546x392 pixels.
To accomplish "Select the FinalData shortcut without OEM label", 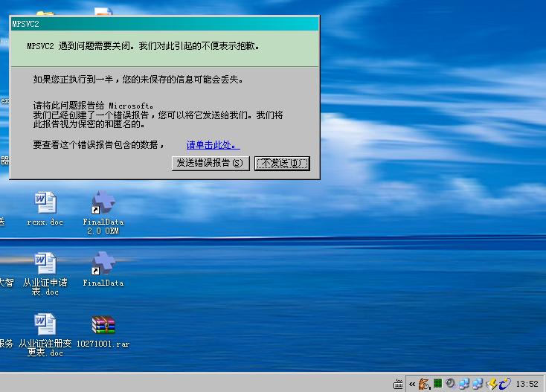I will [x=103, y=263].
